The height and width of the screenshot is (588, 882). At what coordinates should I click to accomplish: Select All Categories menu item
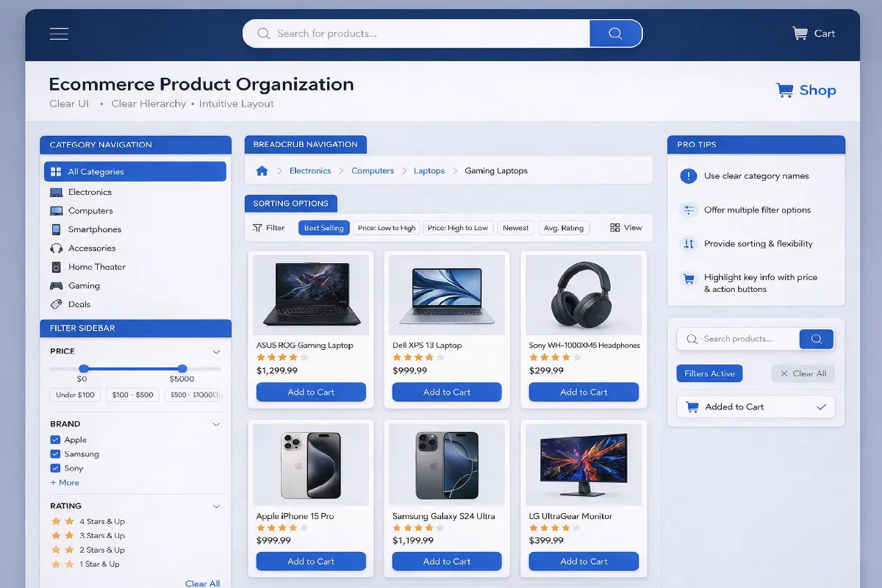click(x=135, y=172)
